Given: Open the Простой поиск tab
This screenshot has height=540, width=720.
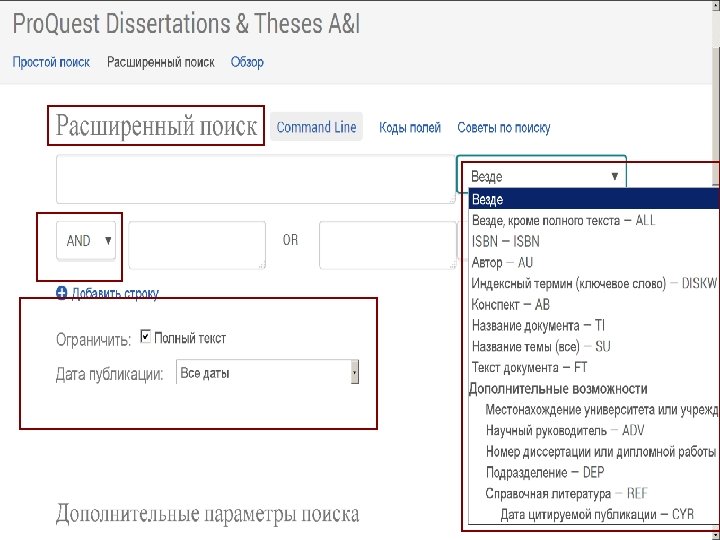Looking at the screenshot, I should click(x=51, y=62).
